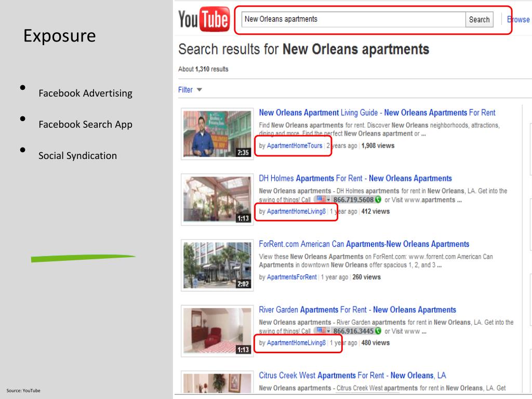The height and width of the screenshot is (399, 532).
Task: Open the ForRent.com American Can video thumbnail
Action: tap(217, 265)
